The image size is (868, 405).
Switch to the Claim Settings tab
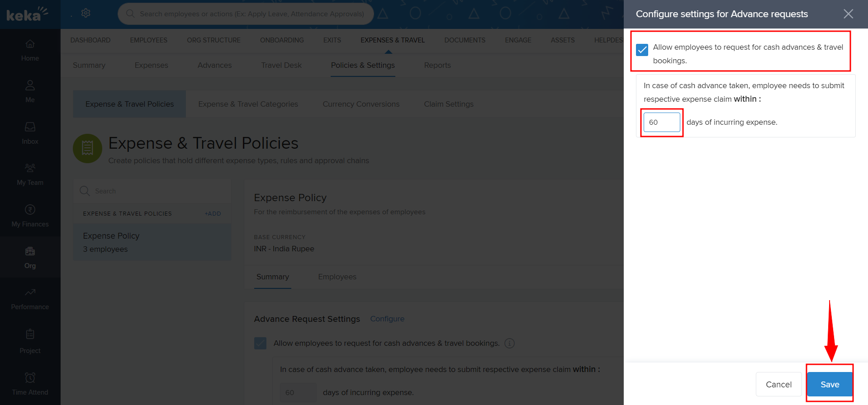click(x=448, y=104)
